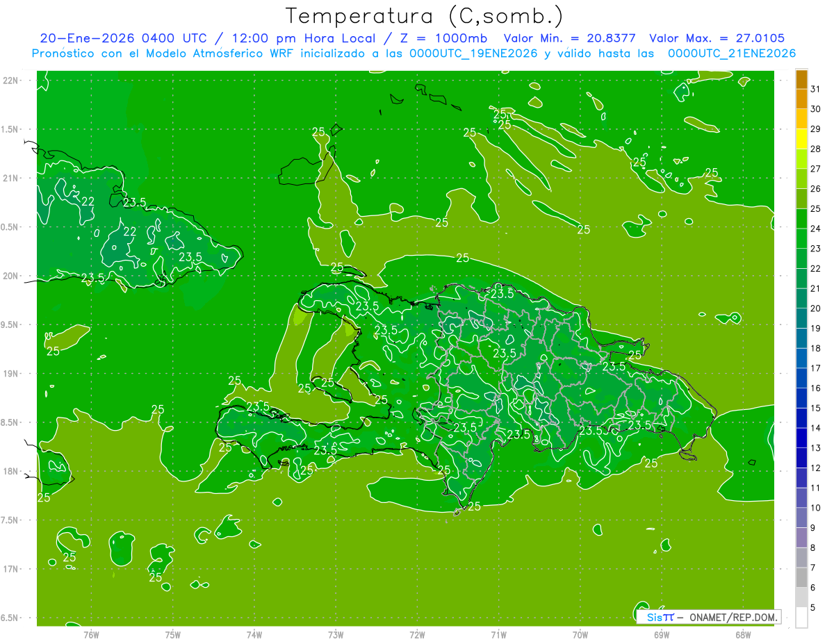Viewport: 834px width, 644px height.
Task: Click the '76W' longitude axis label
Action: (91, 635)
